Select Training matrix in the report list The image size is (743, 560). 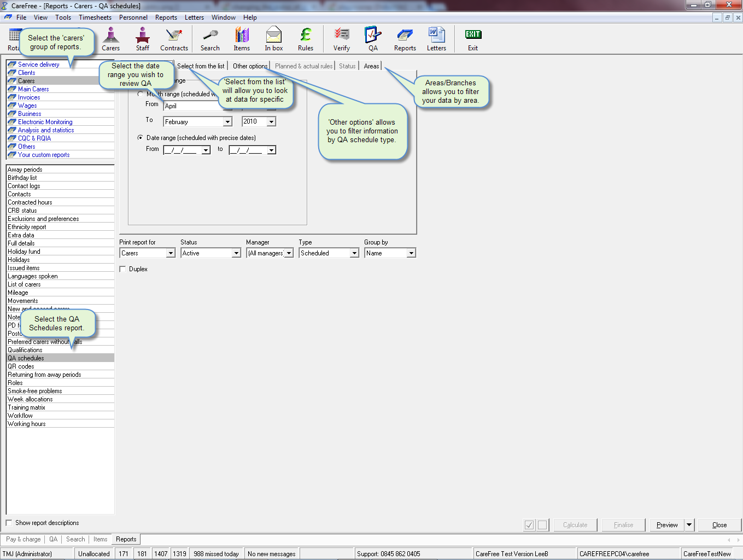click(26, 407)
